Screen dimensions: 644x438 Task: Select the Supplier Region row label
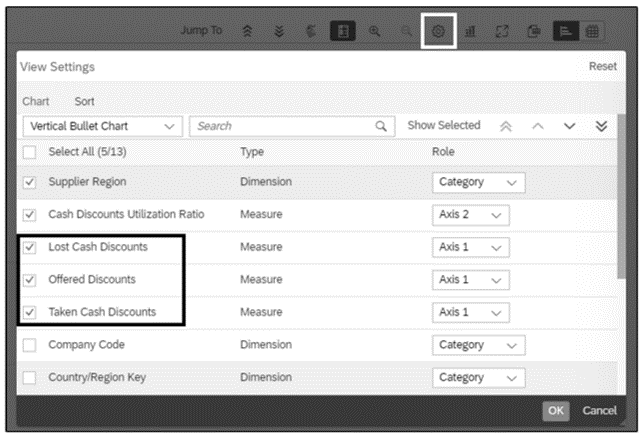[87, 182]
